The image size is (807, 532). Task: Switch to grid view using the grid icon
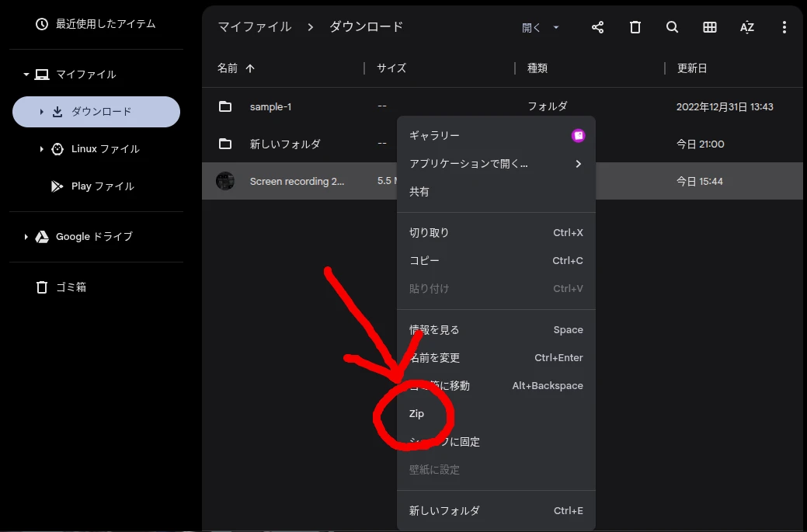pos(709,26)
